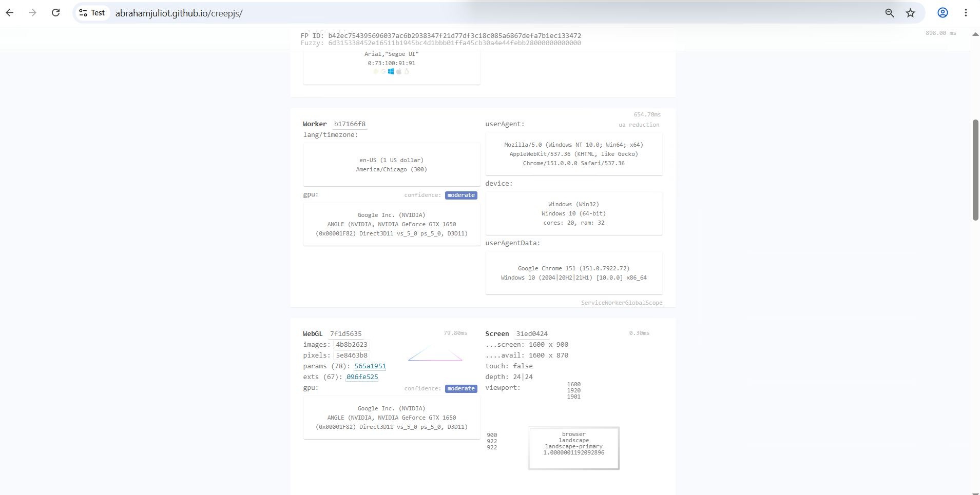Screen dimensions: 980x495
Task: Click Google Chrome 151 (151.0.7922.72) text
Action: coord(574,268)
